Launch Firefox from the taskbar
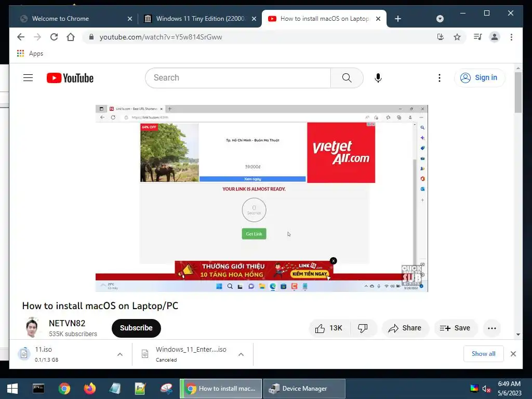The width and height of the screenshot is (532, 399). click(x=89, y=389)
